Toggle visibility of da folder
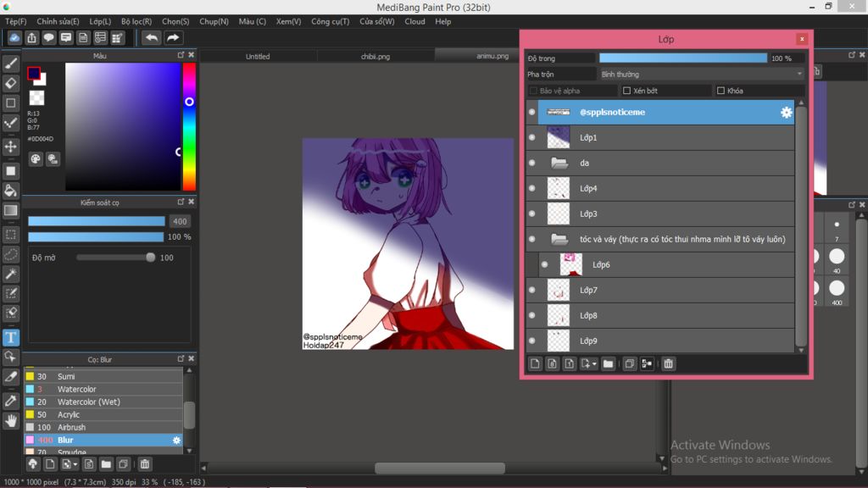The height and width of the screenshot is (488, 868). tap(532, 163)
